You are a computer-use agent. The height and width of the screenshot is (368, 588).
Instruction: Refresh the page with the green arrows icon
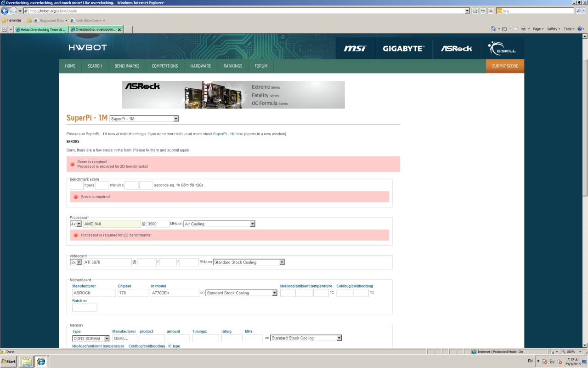coord(483,11)
